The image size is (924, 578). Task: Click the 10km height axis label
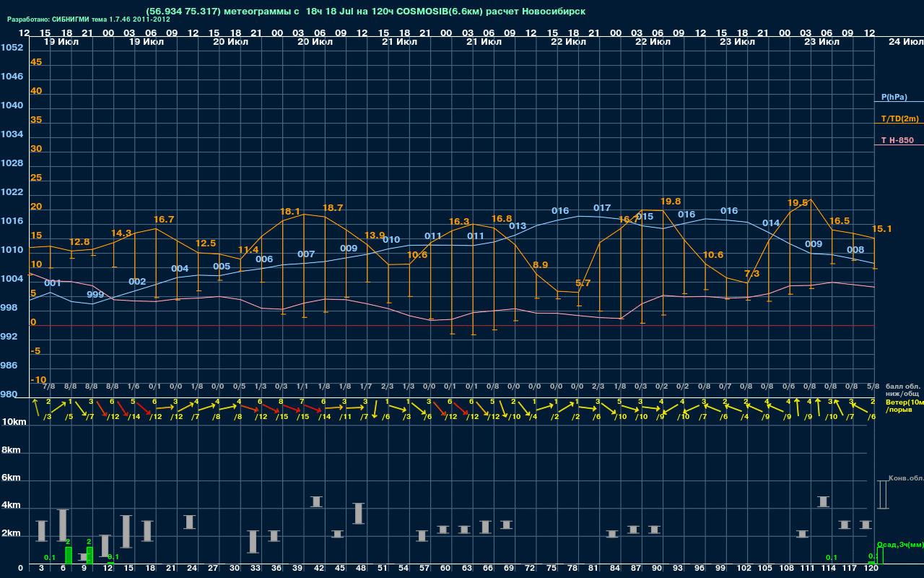pyautogui.click(x=14, y=422)
